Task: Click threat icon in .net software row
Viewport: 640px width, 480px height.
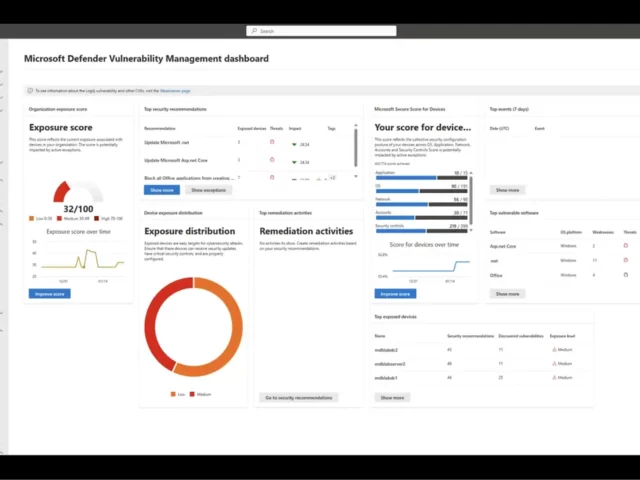Action: coord(626,260)
